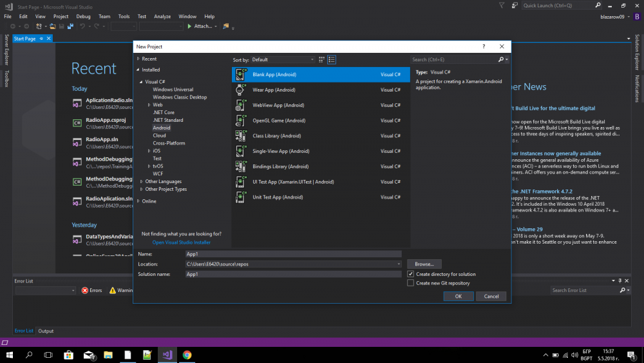Expand the Other Project Types node

click(x=141, y=189)
